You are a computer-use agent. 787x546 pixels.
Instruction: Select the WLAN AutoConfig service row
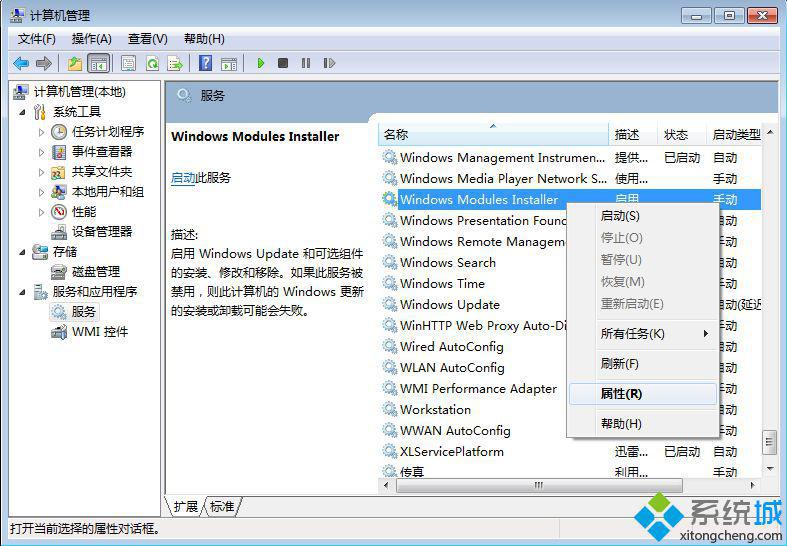[x=473, y=368]
